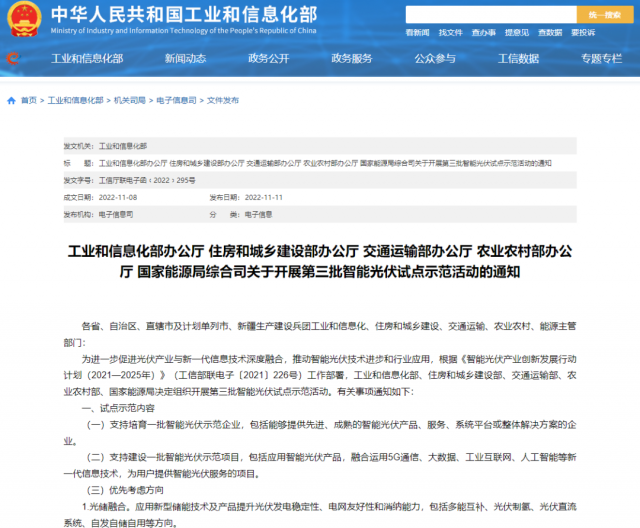
Task: Click the home icon in breadcrumb
Action: (12, 101)
